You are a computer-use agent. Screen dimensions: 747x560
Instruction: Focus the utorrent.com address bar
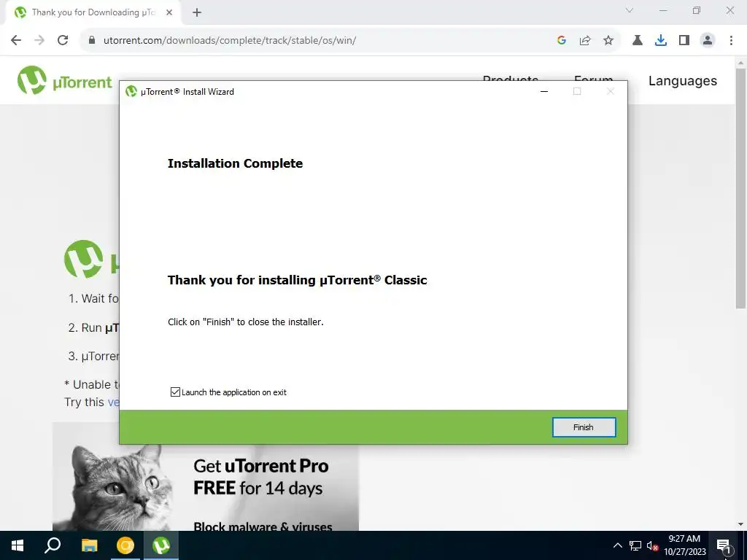coord(314,41)
